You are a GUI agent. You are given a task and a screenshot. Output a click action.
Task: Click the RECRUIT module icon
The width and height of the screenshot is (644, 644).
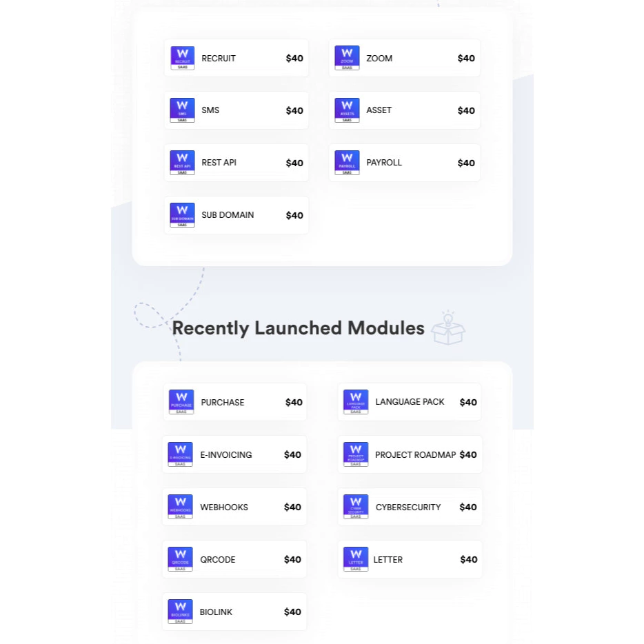tap(181, 58)
